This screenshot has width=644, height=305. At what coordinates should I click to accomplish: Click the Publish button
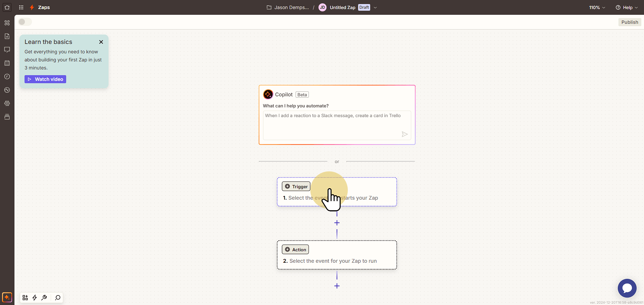tap(630, 22)
